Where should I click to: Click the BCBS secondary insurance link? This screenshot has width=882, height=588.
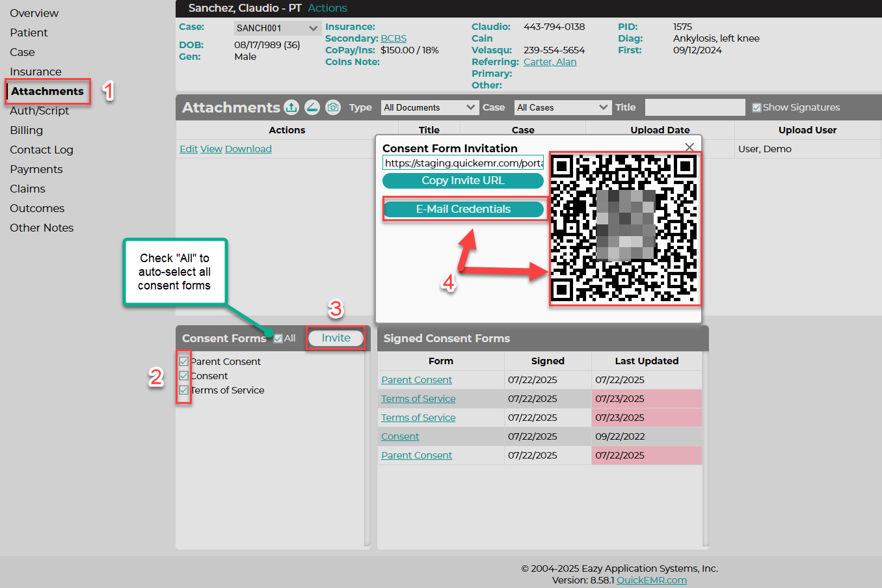(394, 38)
